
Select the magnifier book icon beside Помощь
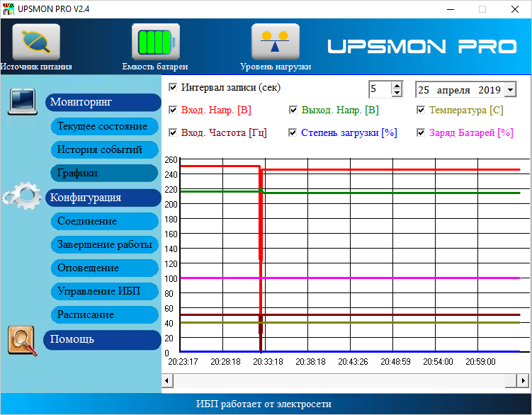[x=23, y=341]
